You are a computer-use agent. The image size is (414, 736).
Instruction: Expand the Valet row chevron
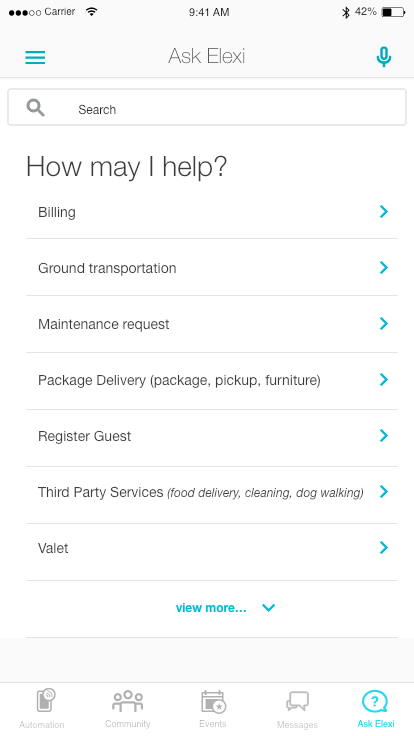pyautogui.click(x=384, y=547)
